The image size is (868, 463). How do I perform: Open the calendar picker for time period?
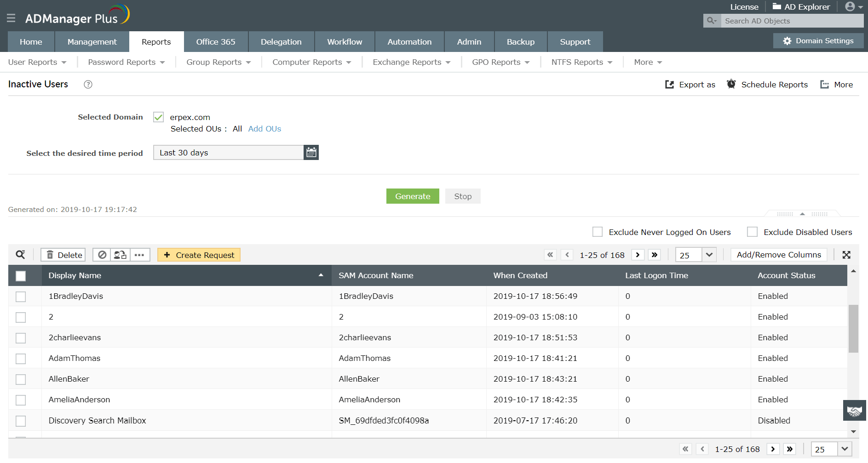coord(311,152)
